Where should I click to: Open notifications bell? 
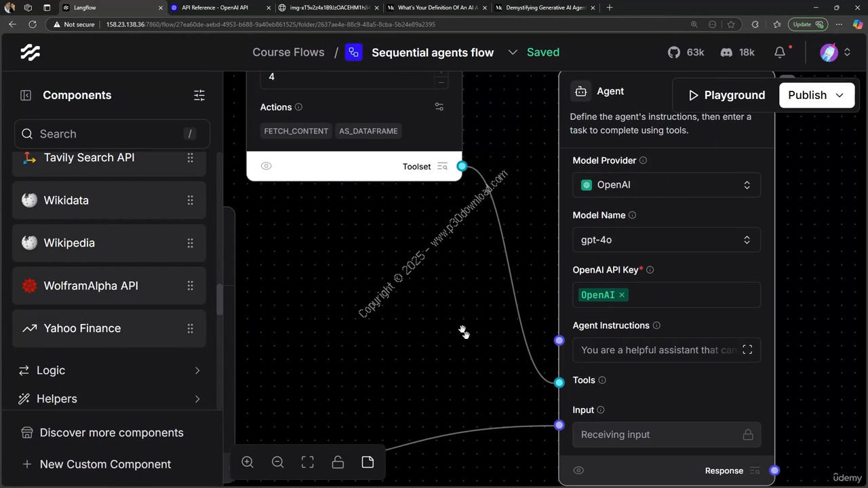[780, 52]
